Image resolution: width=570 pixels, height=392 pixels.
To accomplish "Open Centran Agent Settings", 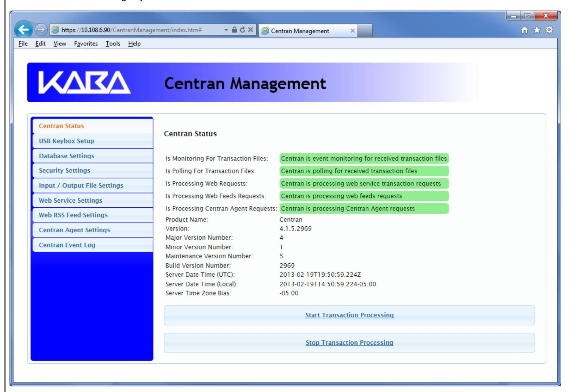I will coord(93,230).
